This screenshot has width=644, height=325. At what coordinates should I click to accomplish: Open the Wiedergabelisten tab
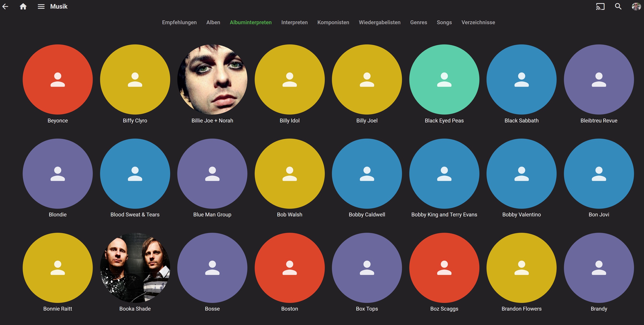coord(379,22)
